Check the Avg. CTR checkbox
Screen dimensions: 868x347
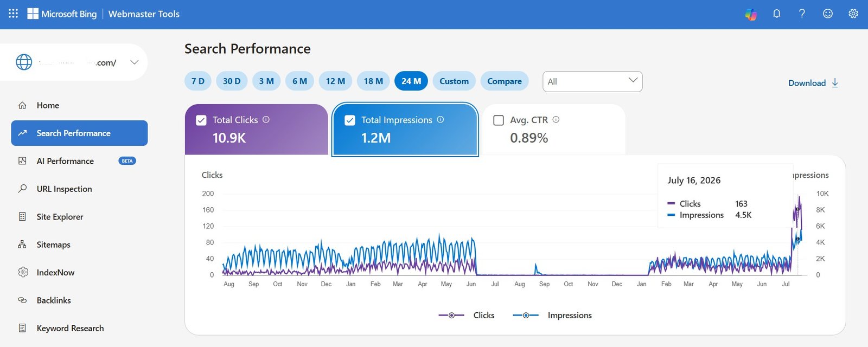click(x=499, y=120)
